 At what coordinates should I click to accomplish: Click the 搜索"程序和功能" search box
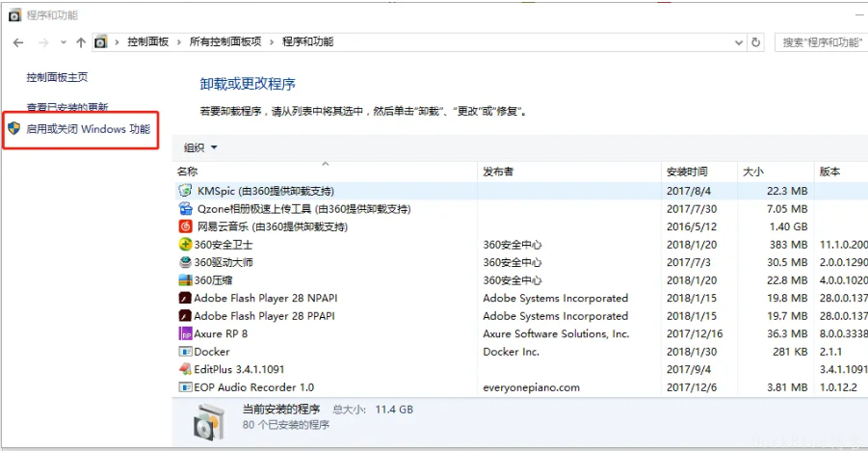821,42
